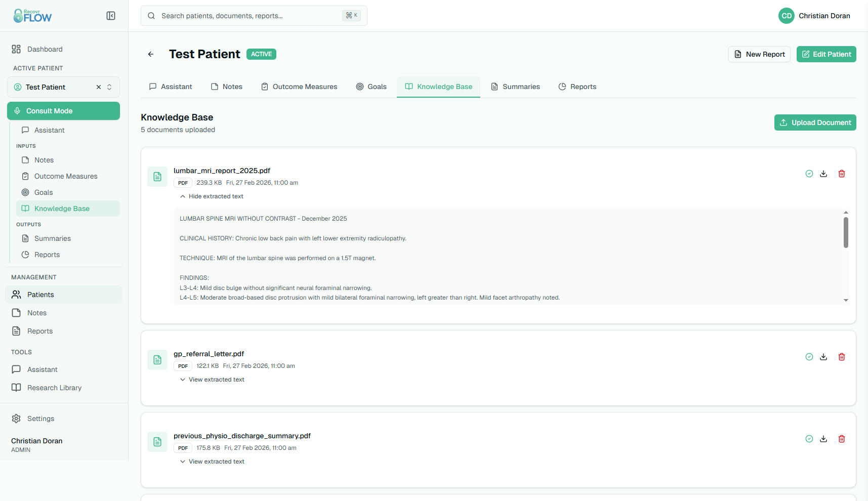Toggle the processed checkmark on gp_referral_letter.pdf
Image resolution: width=868 pixels, height=501 pixels.
pos(809,357)
